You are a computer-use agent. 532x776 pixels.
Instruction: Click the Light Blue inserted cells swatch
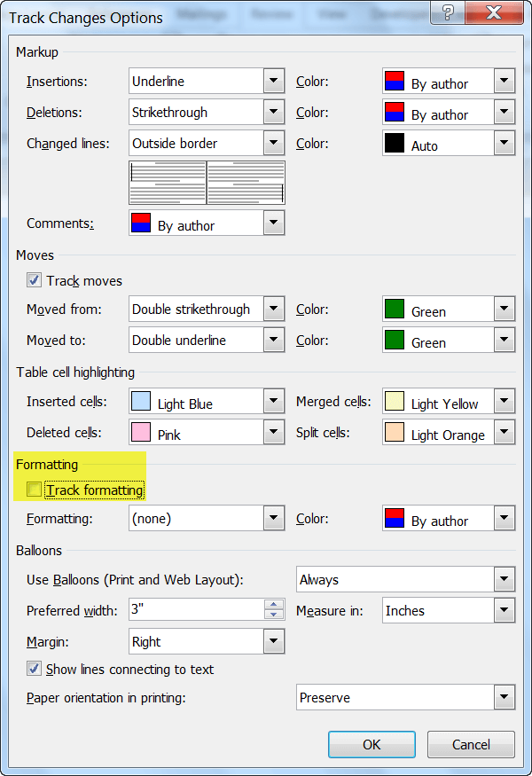point(141,402)
